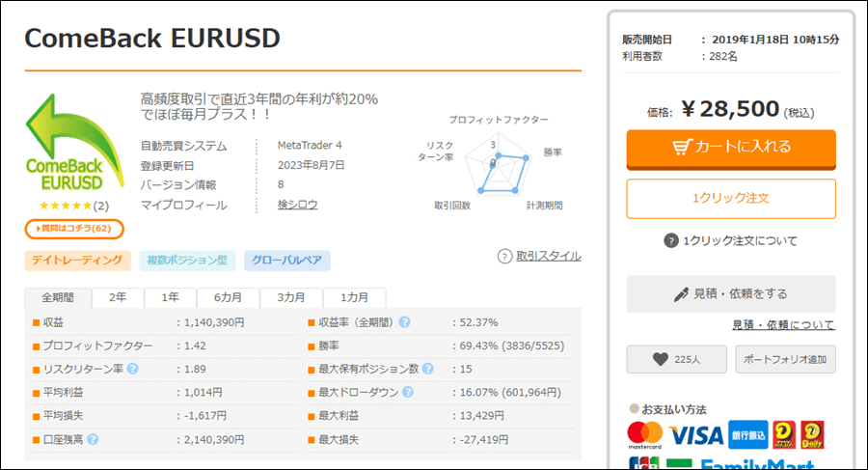Viewport: 868px width, 470px height.
Task: Click help icon next to 口座残高
Action: tap(93, 439)
